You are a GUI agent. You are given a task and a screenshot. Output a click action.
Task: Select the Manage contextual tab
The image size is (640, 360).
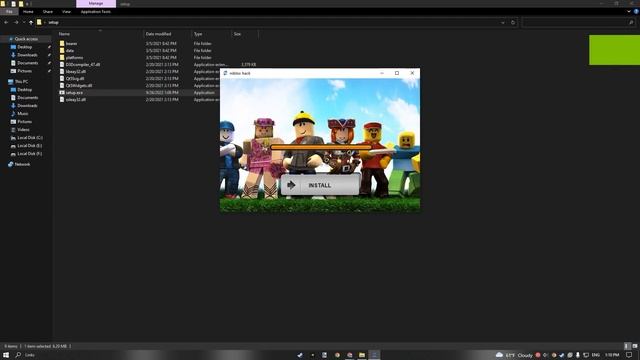tap(96, 3)
